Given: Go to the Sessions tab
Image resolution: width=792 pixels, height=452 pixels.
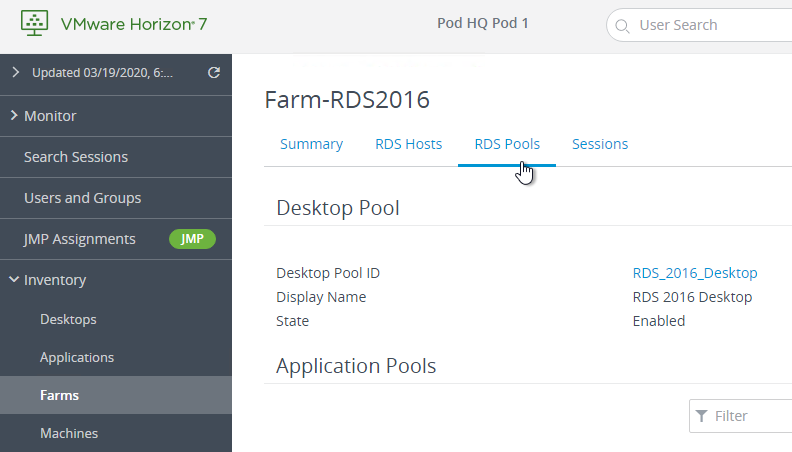Looking at the screenshot, I should [x=600, y=144].
